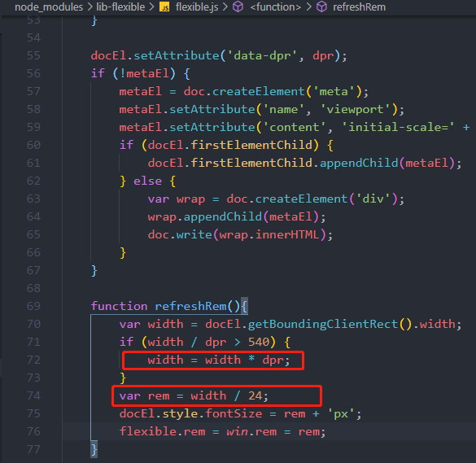Viewport: 476px width, 463px height.
Task: Click 'docEl.style.fontSize' on line 75
Action: point(190,414)
